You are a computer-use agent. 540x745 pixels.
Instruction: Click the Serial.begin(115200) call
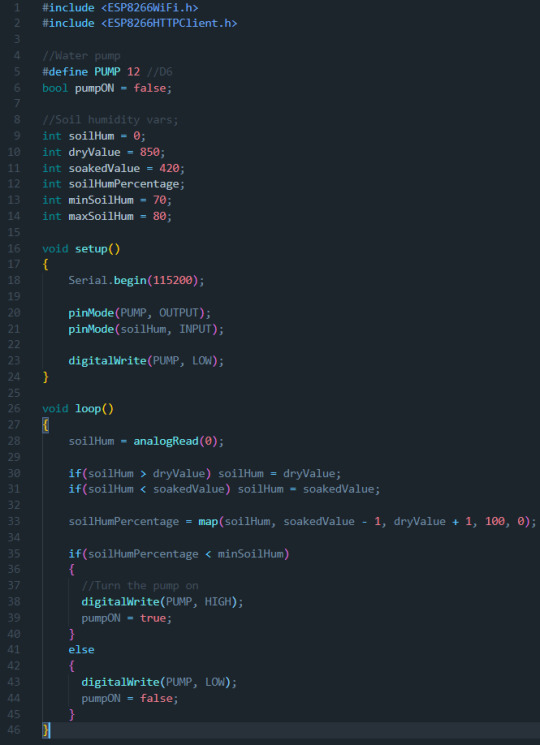pyautogui.click(x=136, y=280)
